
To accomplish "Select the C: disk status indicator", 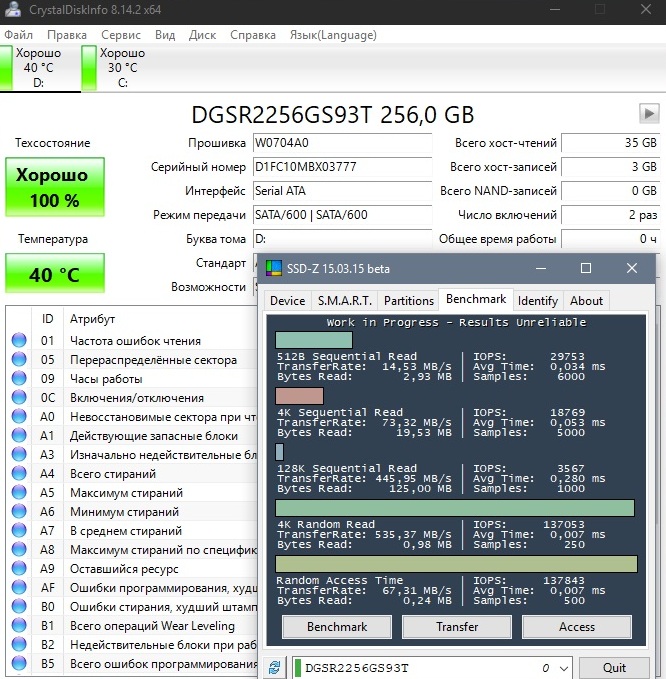I will click(x=115, y=67).
